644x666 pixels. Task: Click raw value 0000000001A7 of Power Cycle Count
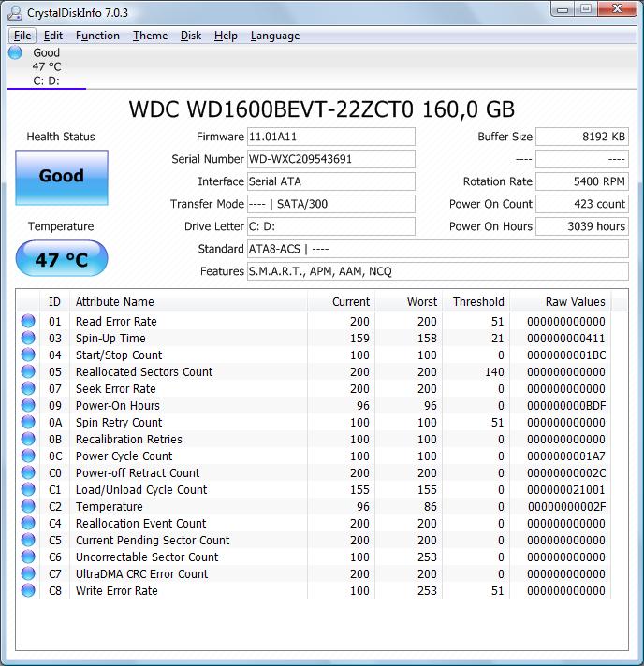click(x=566, y=456)
